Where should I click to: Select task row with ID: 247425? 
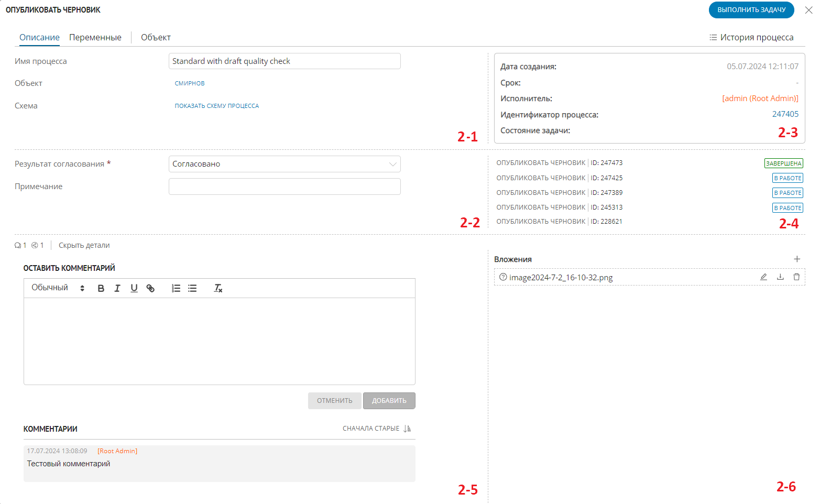[649, 178]
